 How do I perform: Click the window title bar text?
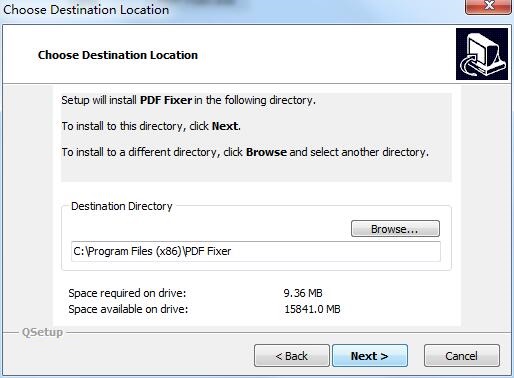[x=86, y=9]
